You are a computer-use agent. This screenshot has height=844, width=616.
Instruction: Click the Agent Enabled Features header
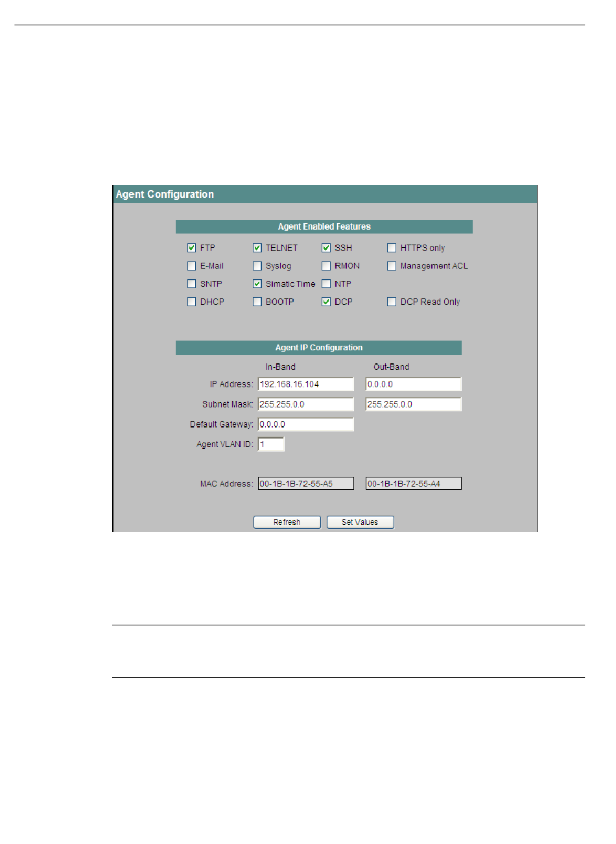click(324, 226)
